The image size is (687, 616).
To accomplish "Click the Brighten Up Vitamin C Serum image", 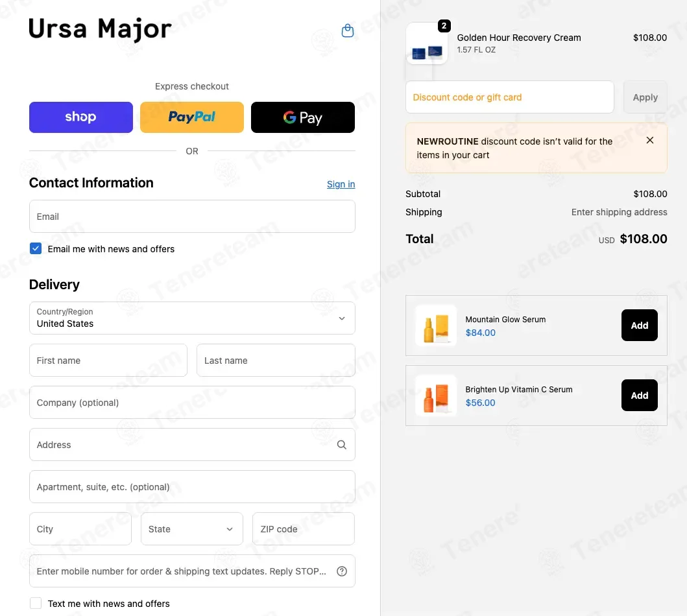I will coord(436,396).
